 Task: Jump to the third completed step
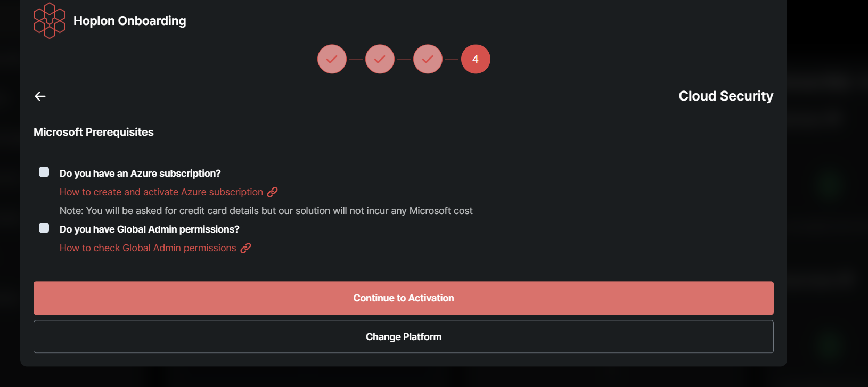point(428,59)
